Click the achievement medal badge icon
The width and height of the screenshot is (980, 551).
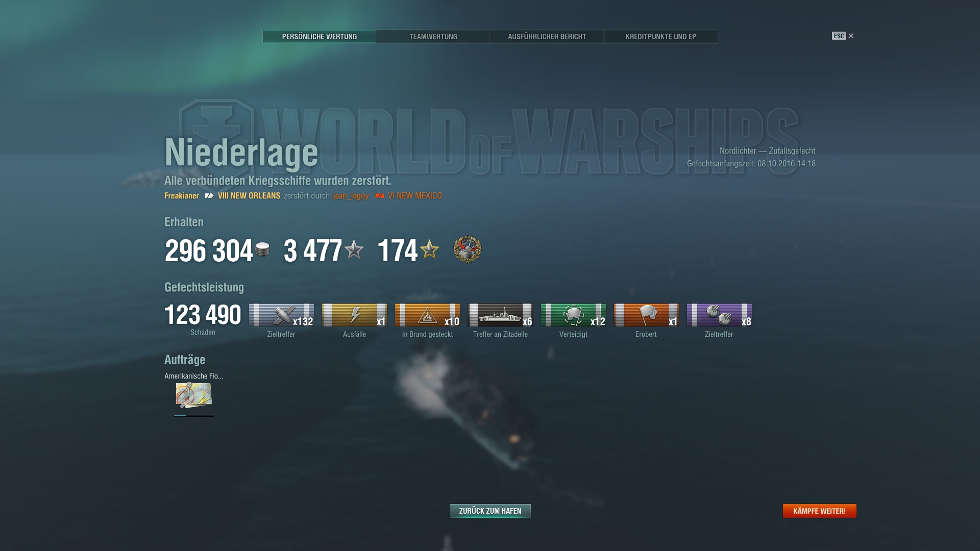click(468, 249)
